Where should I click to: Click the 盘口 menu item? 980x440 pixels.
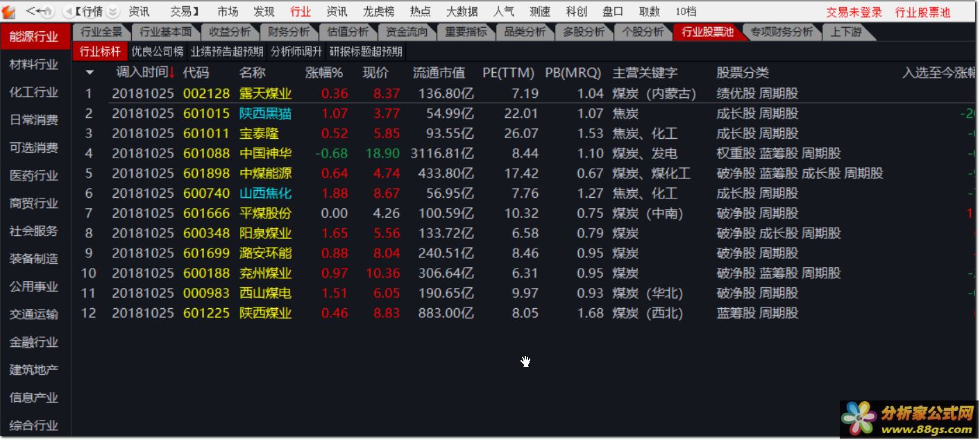pos(613,12)
